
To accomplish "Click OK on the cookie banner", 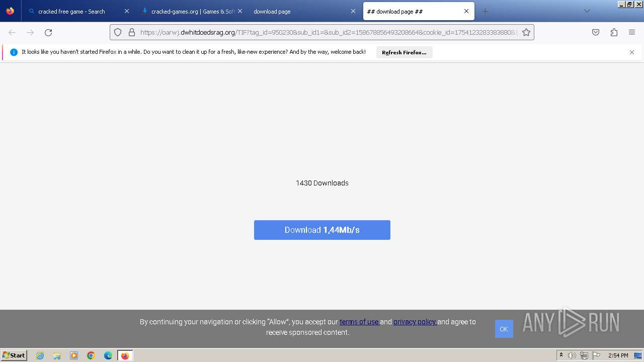I will [x=504, y=329].
